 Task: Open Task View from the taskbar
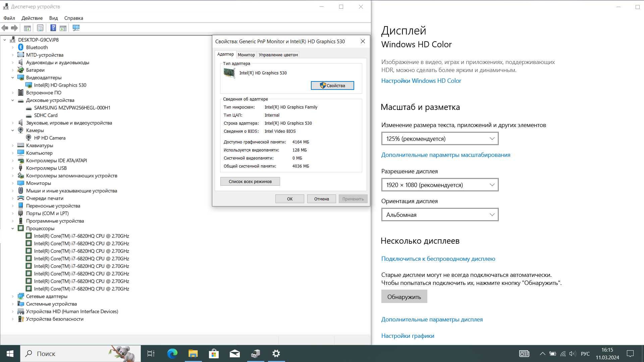coord(151,353)
